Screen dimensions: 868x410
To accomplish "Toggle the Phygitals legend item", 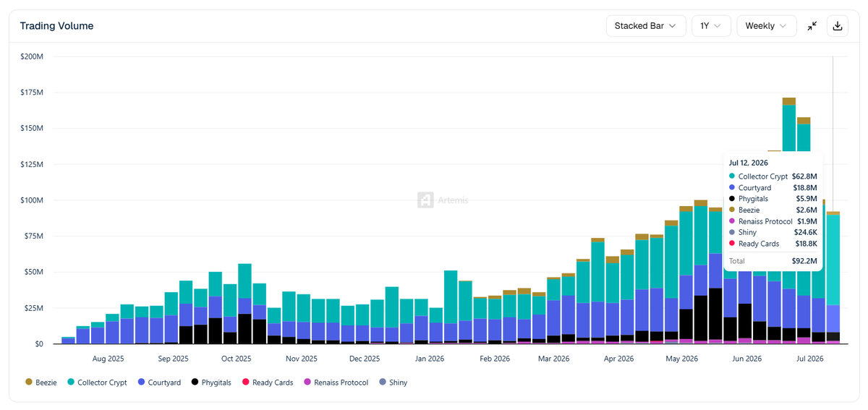I will [211, 383].
